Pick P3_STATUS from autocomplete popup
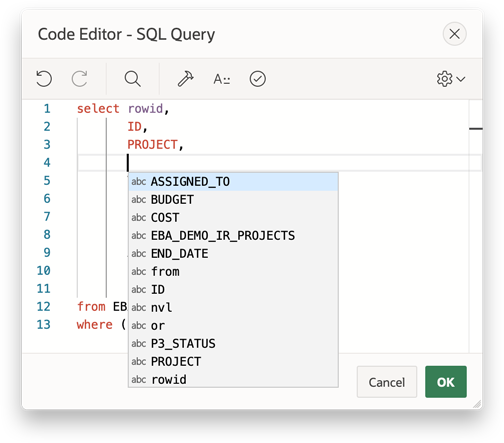The image size is (504, 443). click(x=233, y=343)
